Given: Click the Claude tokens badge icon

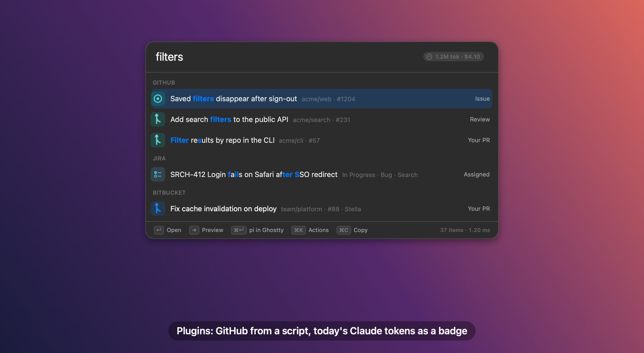Looking at the screenshot, I should pos(429,57).
